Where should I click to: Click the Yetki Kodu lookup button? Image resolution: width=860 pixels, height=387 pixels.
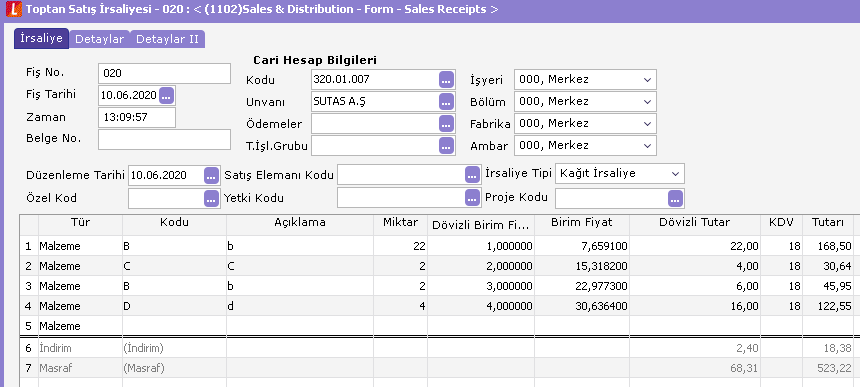pyautogui.click(x=472, y=198)
